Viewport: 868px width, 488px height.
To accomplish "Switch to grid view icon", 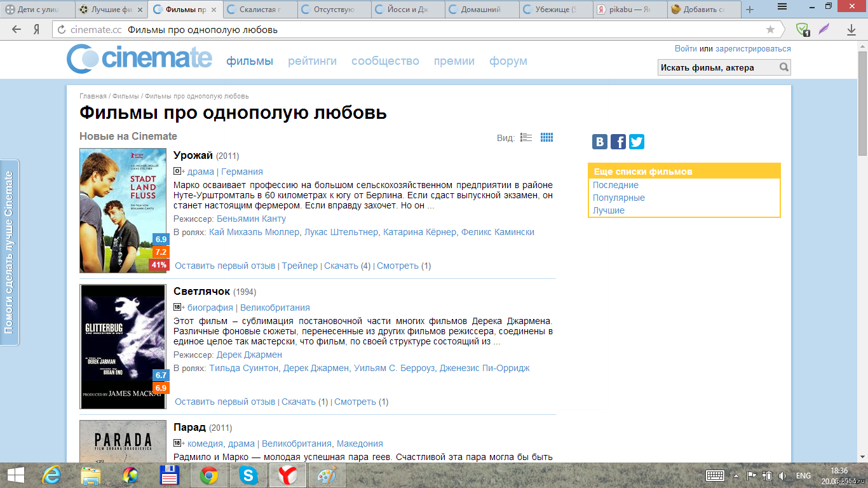I will point(547,137).
